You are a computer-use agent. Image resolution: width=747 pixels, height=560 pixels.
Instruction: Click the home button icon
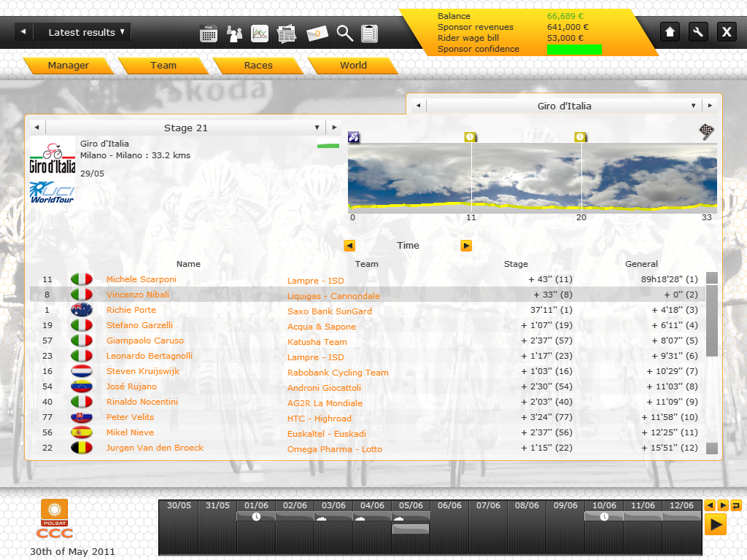point(670,32)
